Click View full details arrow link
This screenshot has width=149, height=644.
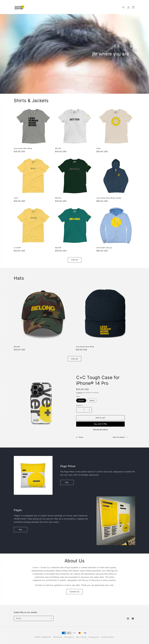click(x=120, y=437)
